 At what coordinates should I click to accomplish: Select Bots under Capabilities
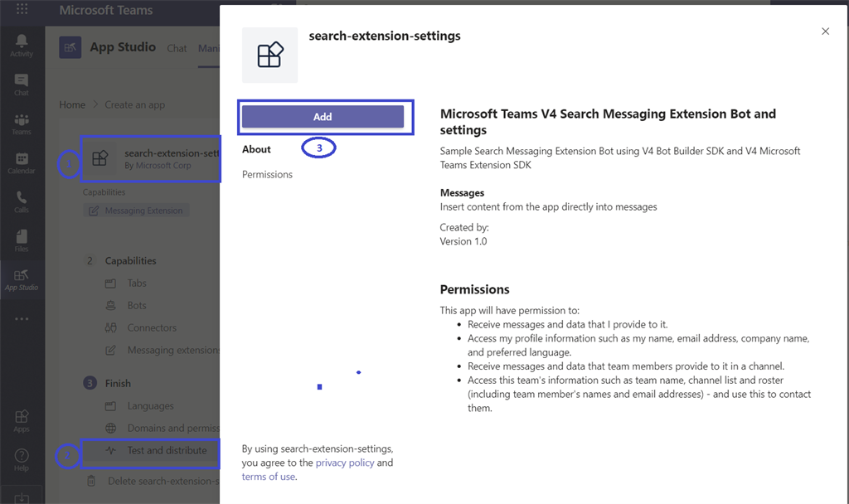pyautogui.click(x=135, y=305)
